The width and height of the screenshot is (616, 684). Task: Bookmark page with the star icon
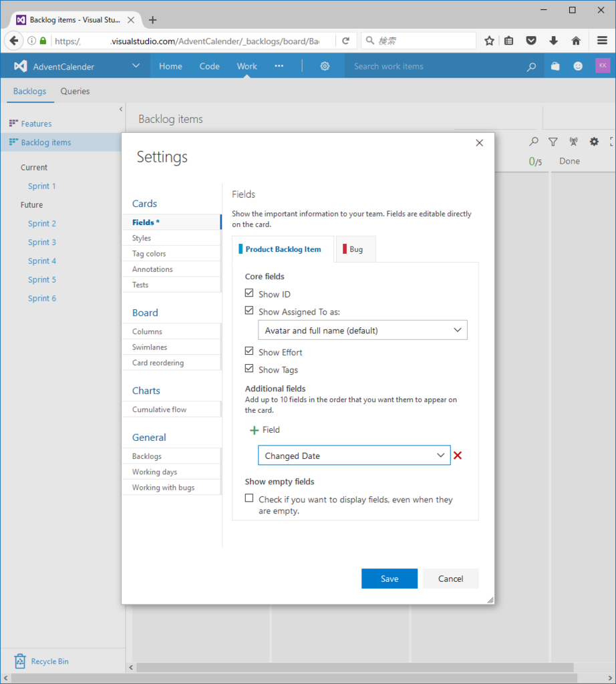(x=489, y=41)
